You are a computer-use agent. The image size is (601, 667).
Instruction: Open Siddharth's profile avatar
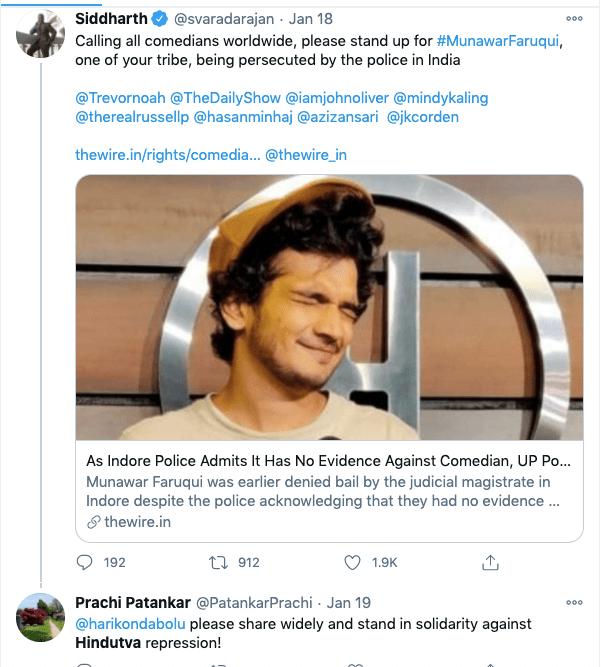tap(40, 38)
